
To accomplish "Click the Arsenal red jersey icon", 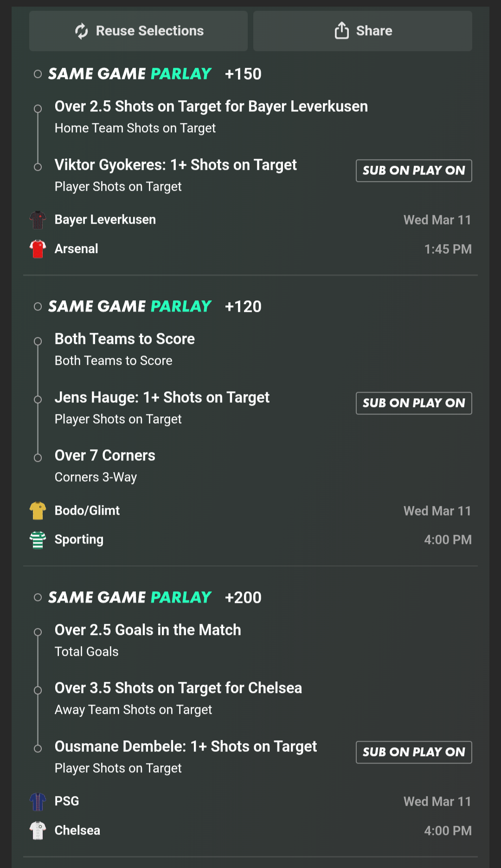I will (x=38, y=249).
